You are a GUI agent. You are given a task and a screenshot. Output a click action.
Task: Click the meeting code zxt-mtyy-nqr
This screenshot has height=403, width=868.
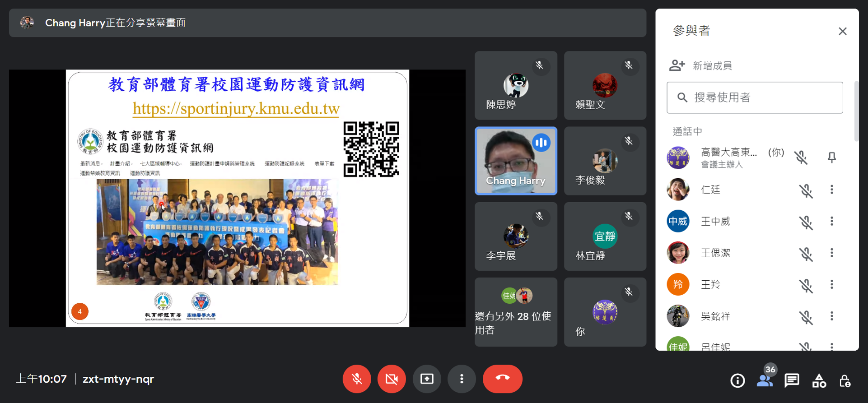tap(118, 379)
